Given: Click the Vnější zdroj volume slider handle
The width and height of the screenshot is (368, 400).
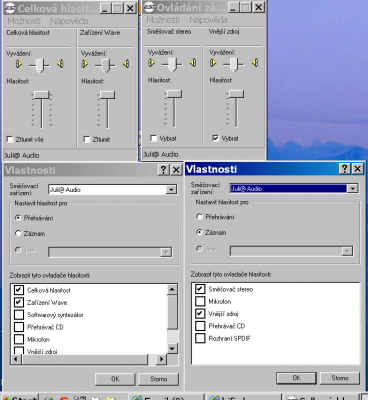Looking at the screenshot, I should click(x=236, y=94).
